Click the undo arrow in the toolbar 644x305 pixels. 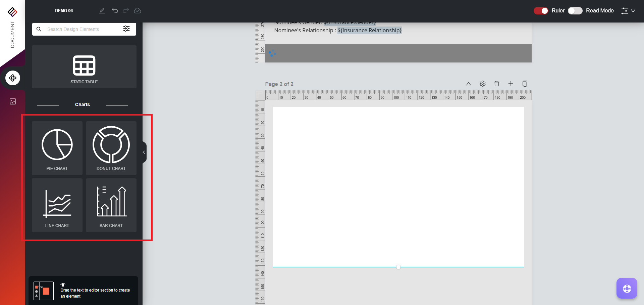tap(115, 10)
